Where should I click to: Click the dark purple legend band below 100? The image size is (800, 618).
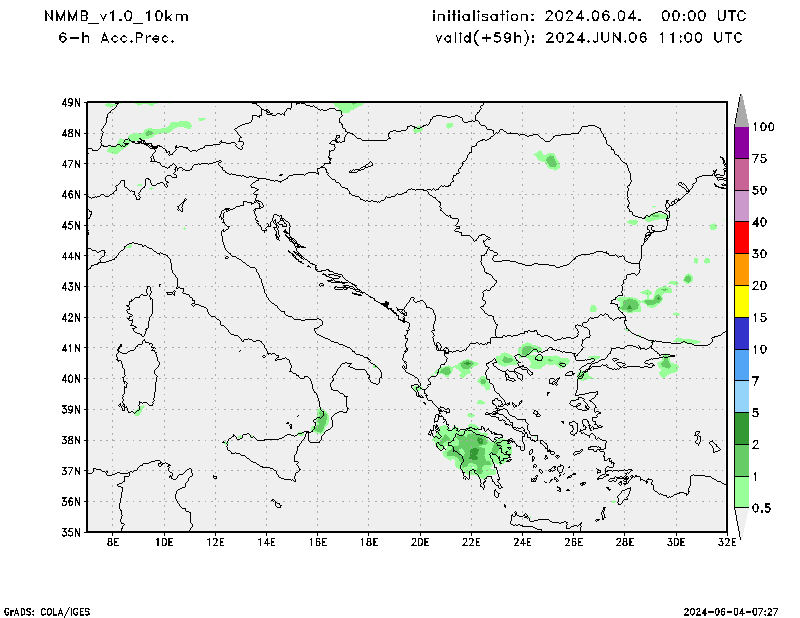(x=742, y=142)
